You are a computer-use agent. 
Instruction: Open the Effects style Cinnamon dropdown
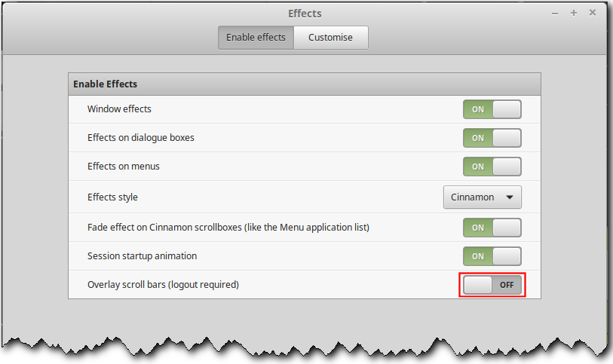pyautogui.click(x=482, y=197)
